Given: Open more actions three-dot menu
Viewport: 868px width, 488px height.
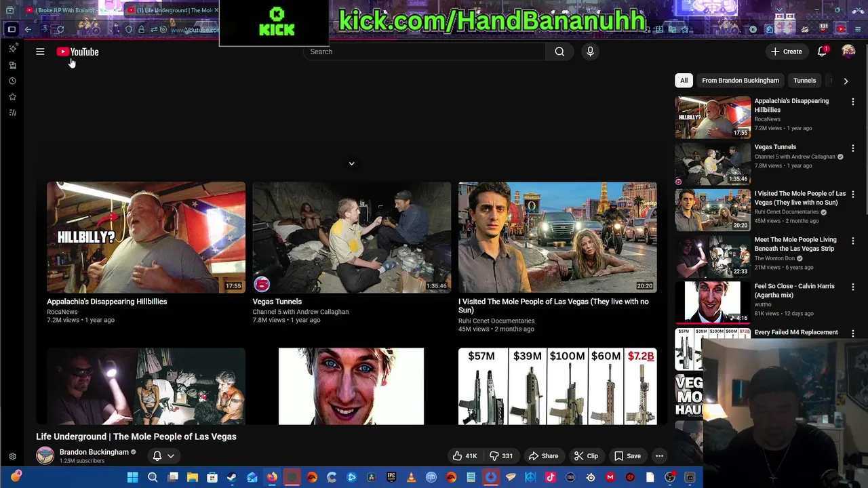Looking at the screenshot, I should point(659,456).
